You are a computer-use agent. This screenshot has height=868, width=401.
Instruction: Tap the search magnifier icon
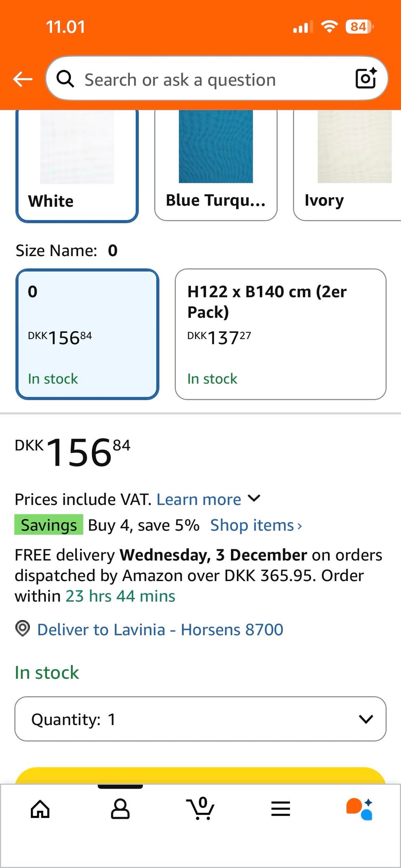(65, 79)
